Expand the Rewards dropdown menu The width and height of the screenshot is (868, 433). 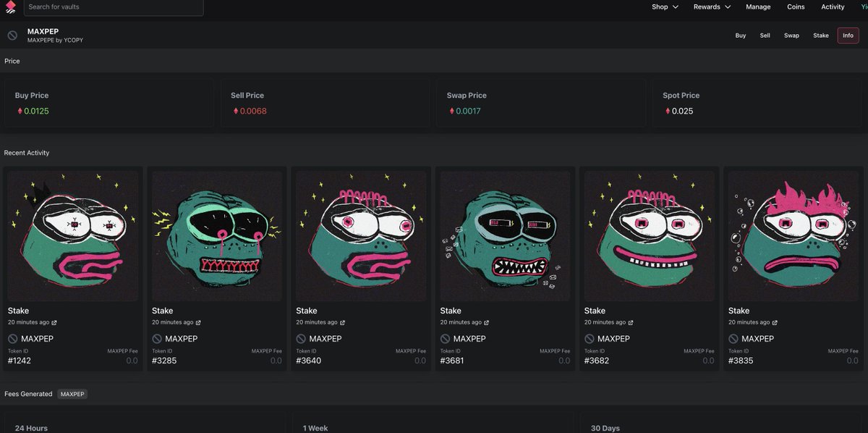[x=712, y=7]
